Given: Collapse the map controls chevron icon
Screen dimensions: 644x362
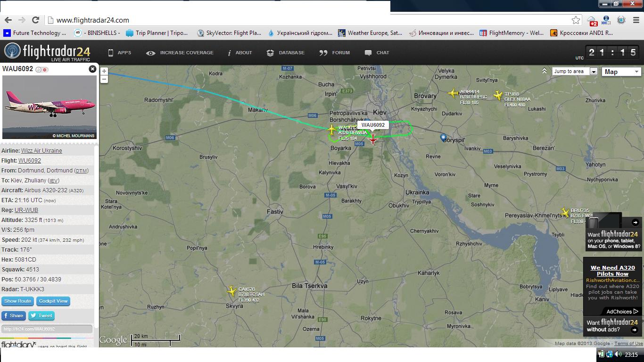Looking at the screenshot, I should point(545,71).
